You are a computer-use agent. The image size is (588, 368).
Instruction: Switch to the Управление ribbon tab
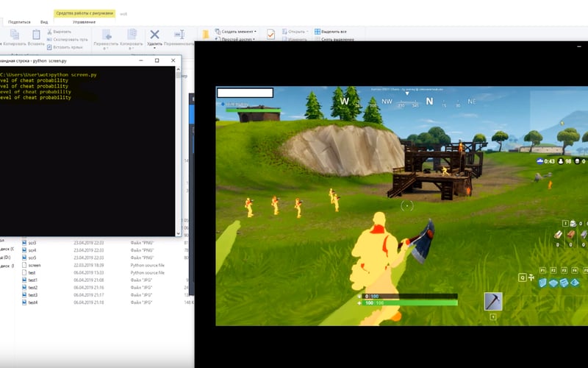pyautogui.click(x=84, y=22)
